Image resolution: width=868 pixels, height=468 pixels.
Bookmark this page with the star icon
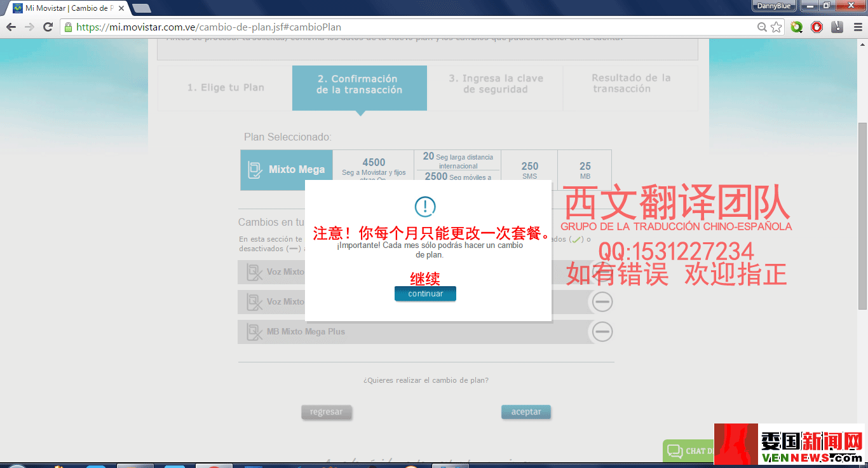point(776,27)
